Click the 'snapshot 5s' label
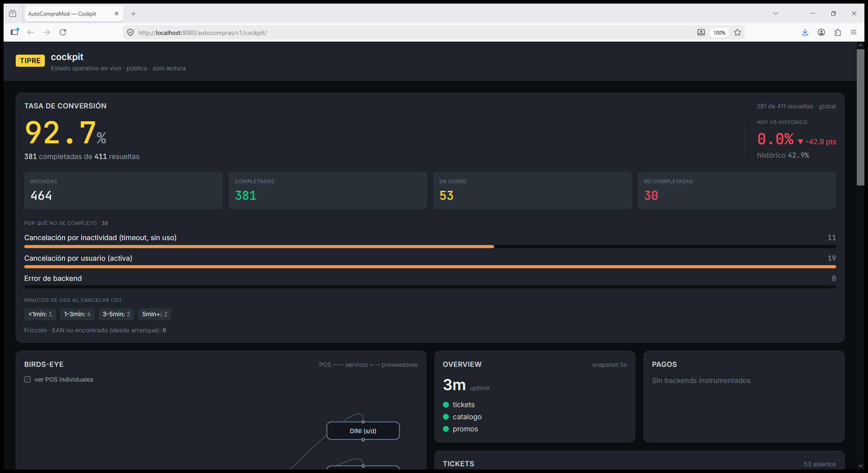The image size is (868, 473). tap(609, 365)
